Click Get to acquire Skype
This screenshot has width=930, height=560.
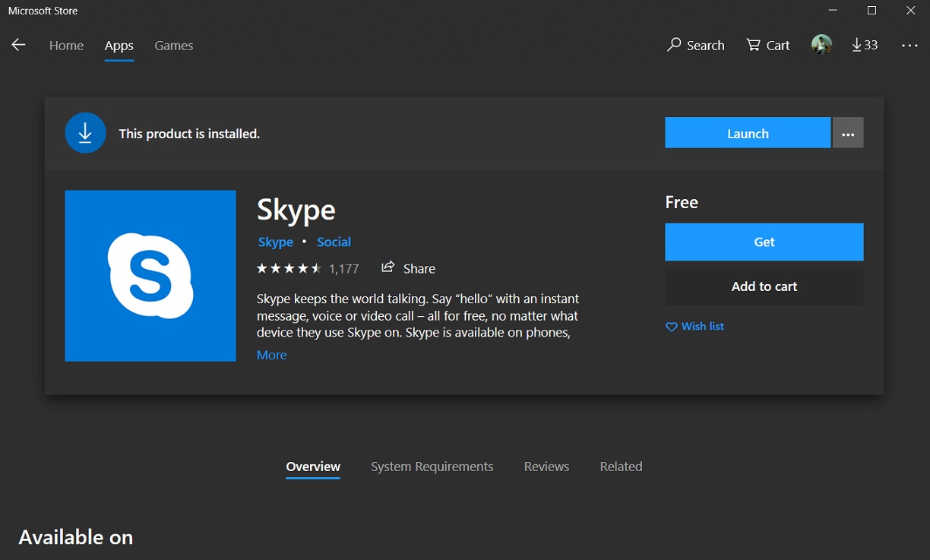point(764,242)
